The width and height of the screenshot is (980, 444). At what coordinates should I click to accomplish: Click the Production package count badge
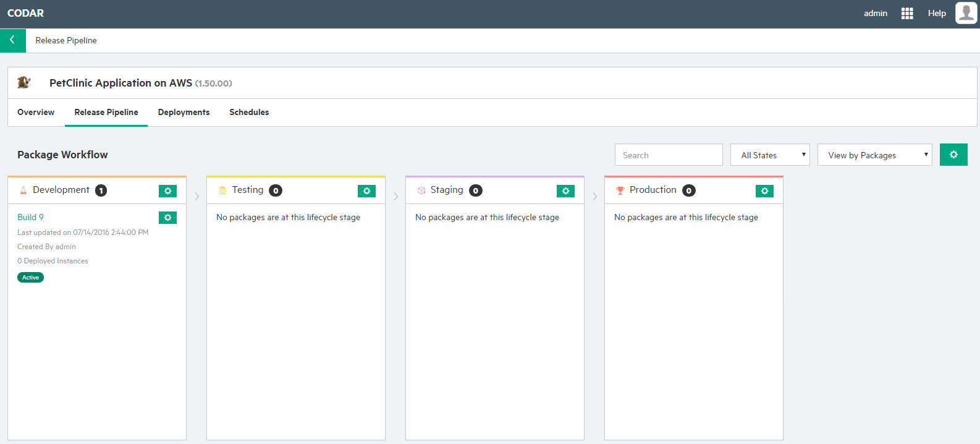(689, 190)
